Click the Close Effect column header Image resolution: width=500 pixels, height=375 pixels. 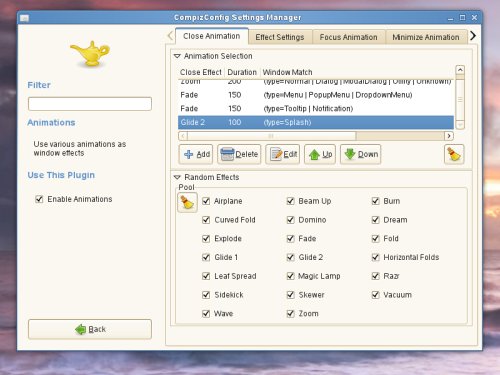point(201,72)
